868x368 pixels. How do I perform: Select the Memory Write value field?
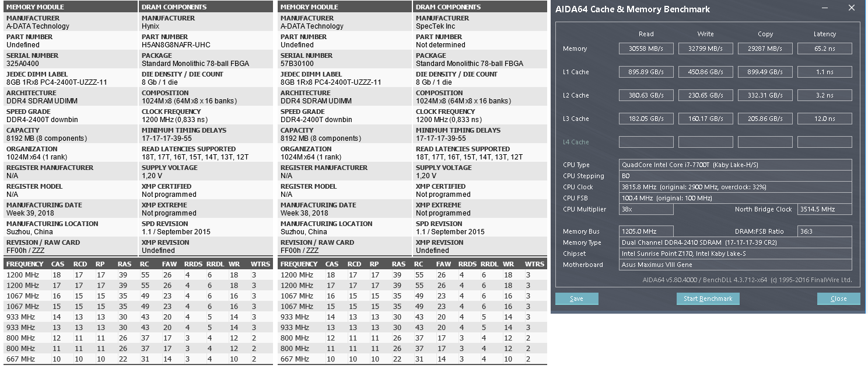(705, 48)
